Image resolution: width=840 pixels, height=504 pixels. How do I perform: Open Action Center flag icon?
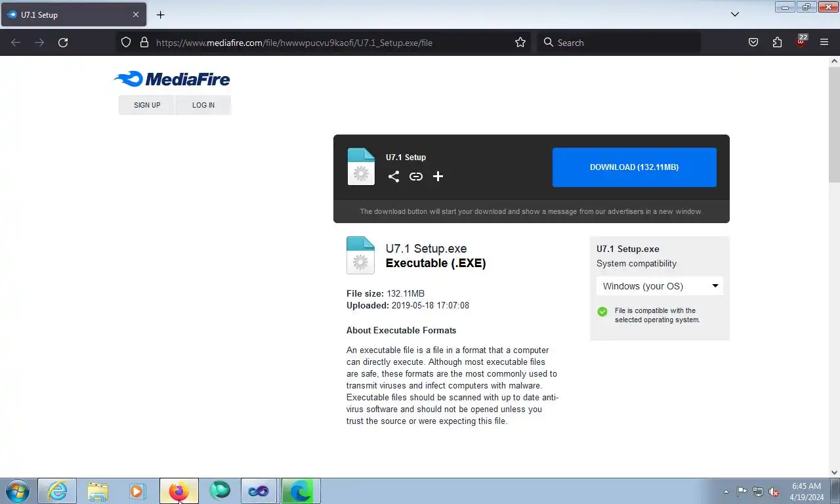click(742, 492)
